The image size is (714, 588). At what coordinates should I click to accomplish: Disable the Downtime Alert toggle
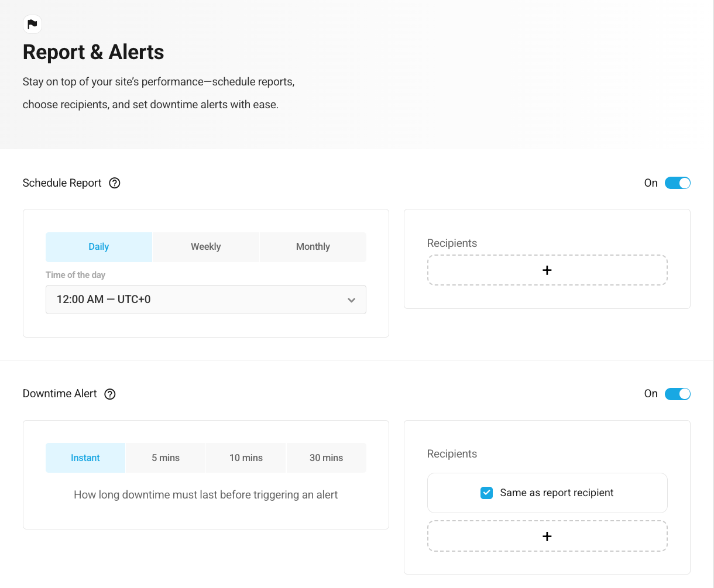point(677,394)
